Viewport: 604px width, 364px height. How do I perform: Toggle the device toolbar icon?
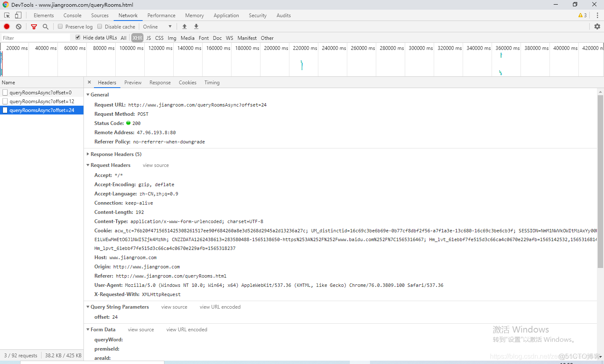coord(18,15)
